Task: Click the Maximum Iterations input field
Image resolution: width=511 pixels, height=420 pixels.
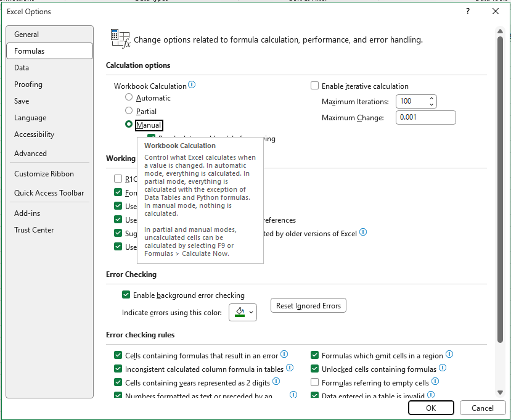Action: point(412,101)
